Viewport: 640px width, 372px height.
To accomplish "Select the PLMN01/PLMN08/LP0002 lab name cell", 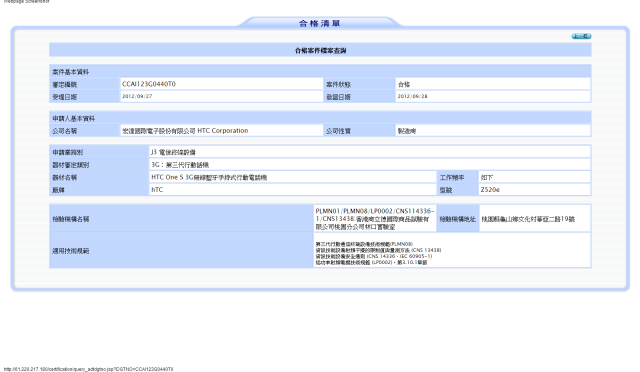I will pyautogui.click(x=375, y=218).
